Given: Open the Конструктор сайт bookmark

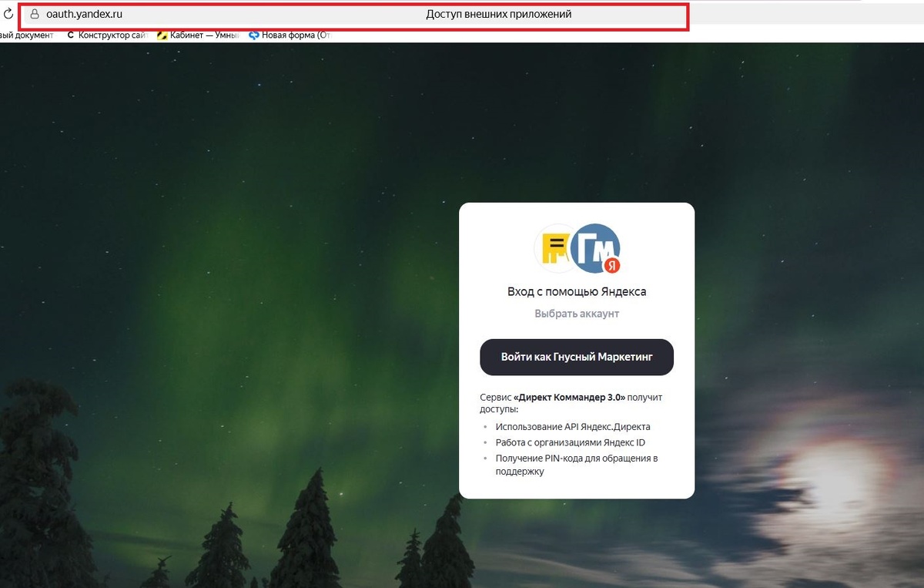Looking at the screenshot, I should click(x=106, y=35).
